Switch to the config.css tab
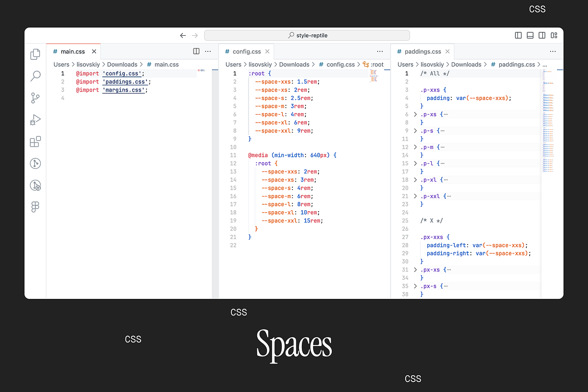588x392 pixels. click(246, 51)
